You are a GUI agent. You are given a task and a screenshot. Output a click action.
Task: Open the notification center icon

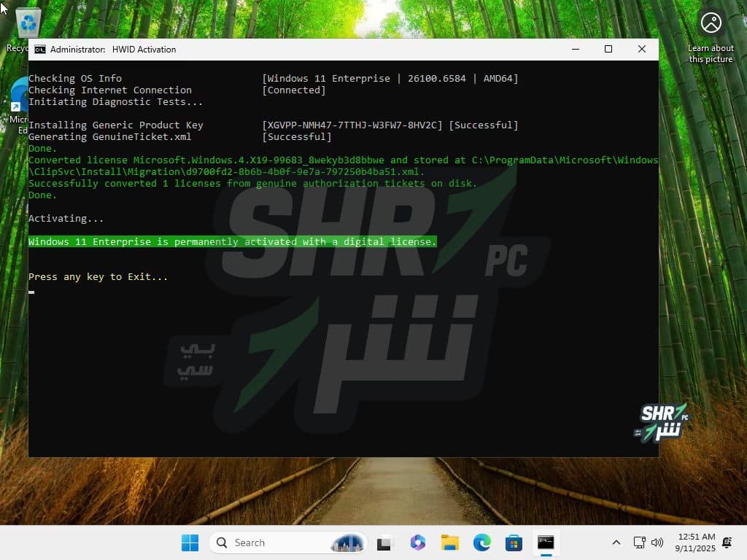coord(727,542)
